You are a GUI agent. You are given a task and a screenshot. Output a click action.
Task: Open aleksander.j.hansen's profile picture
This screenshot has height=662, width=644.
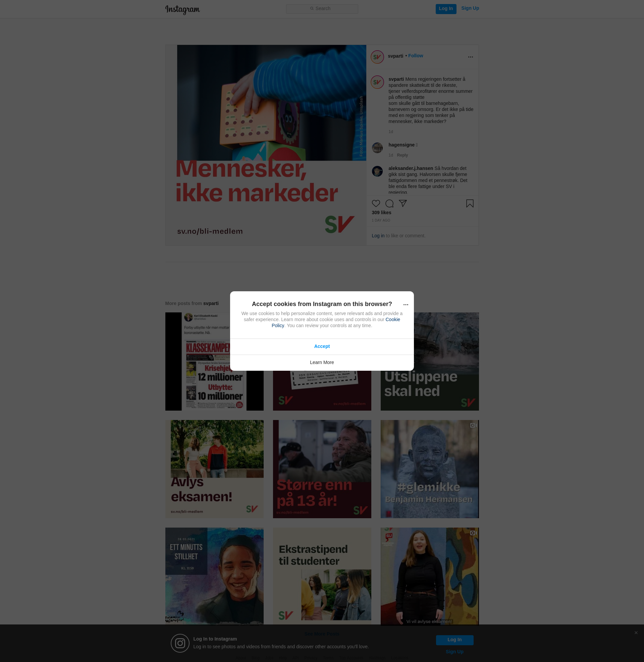[x=377, y=171]
